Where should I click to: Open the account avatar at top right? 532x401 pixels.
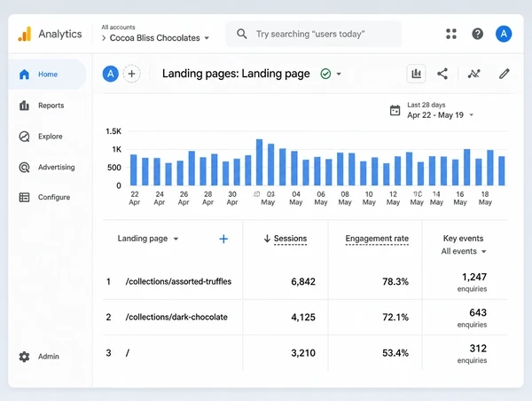504,34
